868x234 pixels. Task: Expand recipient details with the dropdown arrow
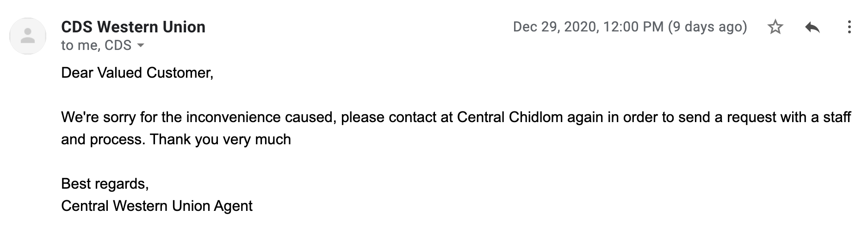point(141,45)
